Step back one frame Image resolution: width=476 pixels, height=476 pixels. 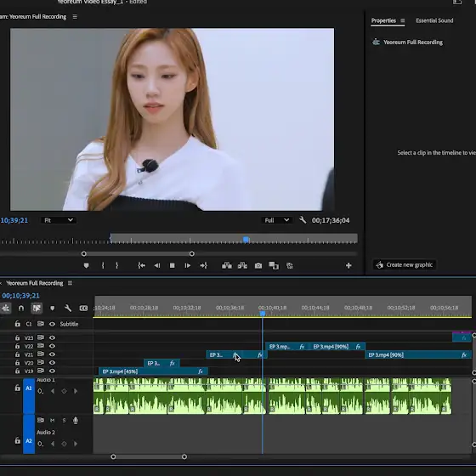click(x=157, y=265)
